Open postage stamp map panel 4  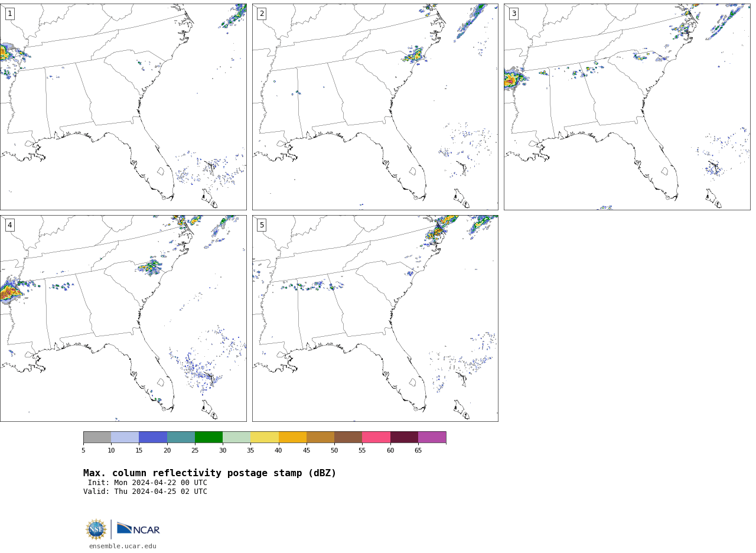point(123,318)
